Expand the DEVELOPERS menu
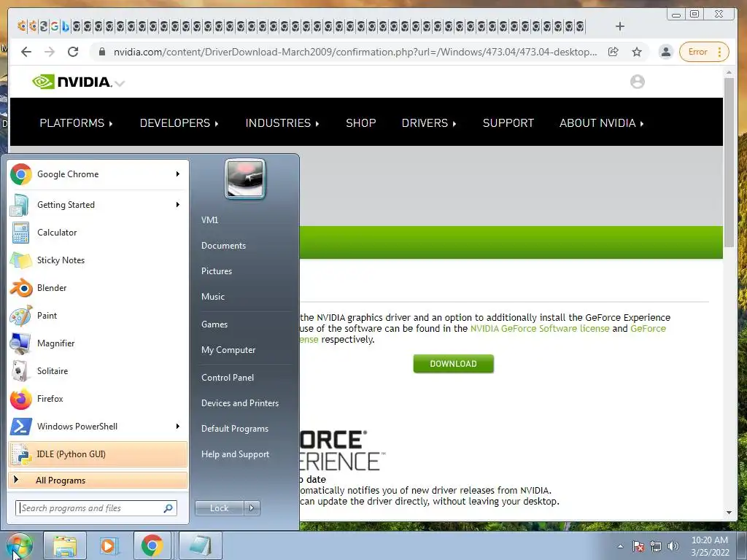 click(179, 123)
